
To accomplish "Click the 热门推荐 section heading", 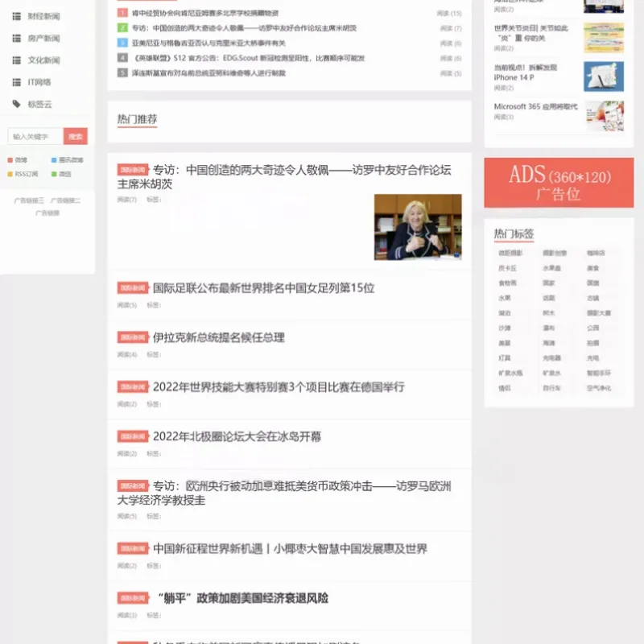I will (137, 119).
